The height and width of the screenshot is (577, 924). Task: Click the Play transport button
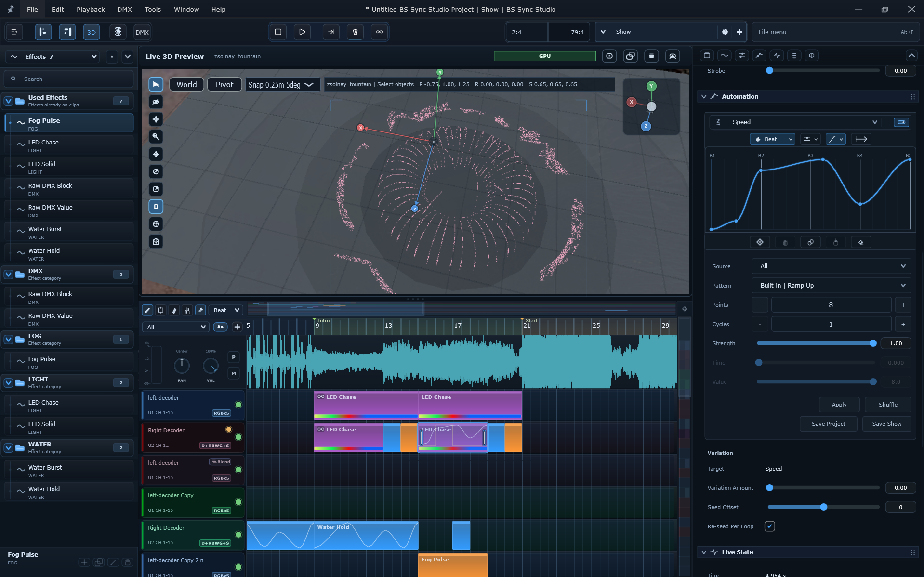pyautogui.click(x=302, y=32)
